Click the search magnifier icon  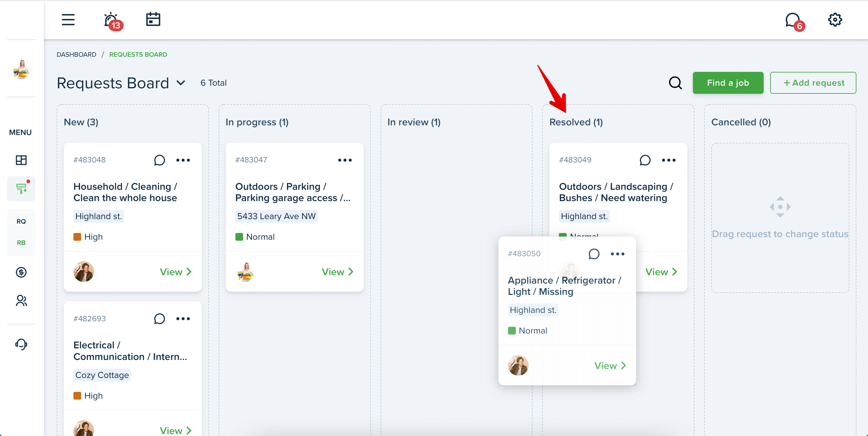(675, 83)
